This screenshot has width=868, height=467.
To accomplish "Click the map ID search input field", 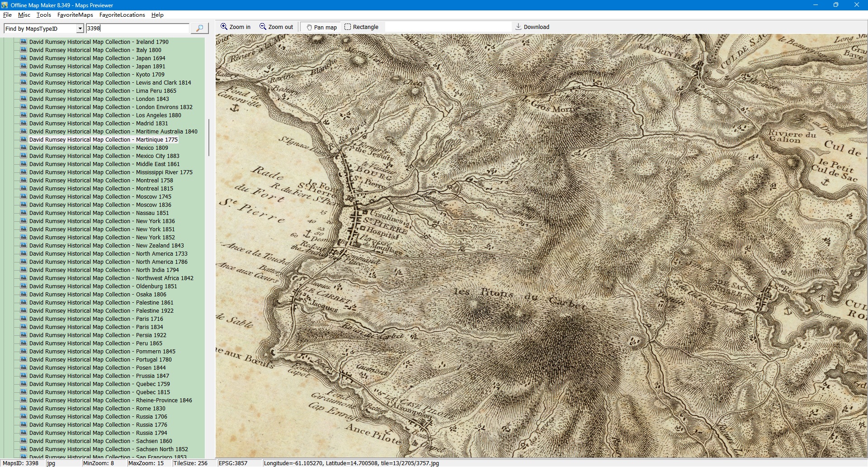I will click(x=137, y=28).
